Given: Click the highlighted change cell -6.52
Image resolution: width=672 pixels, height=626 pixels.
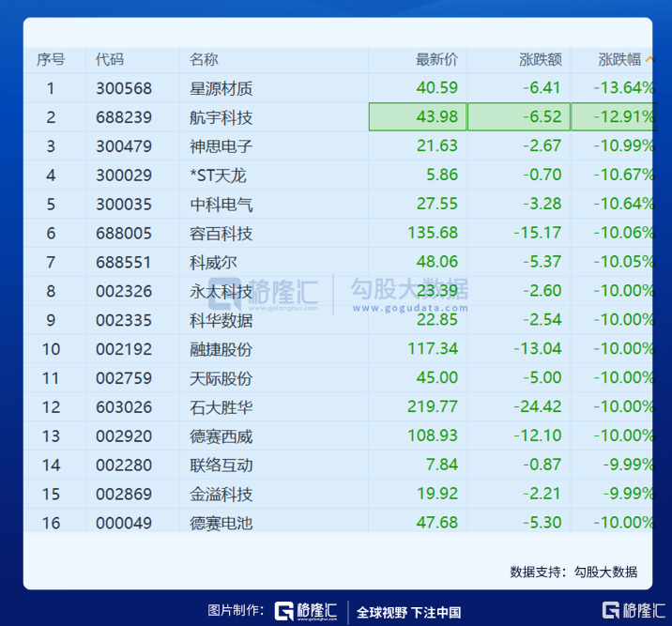Looking at the screenshot, I should point(517,117).
